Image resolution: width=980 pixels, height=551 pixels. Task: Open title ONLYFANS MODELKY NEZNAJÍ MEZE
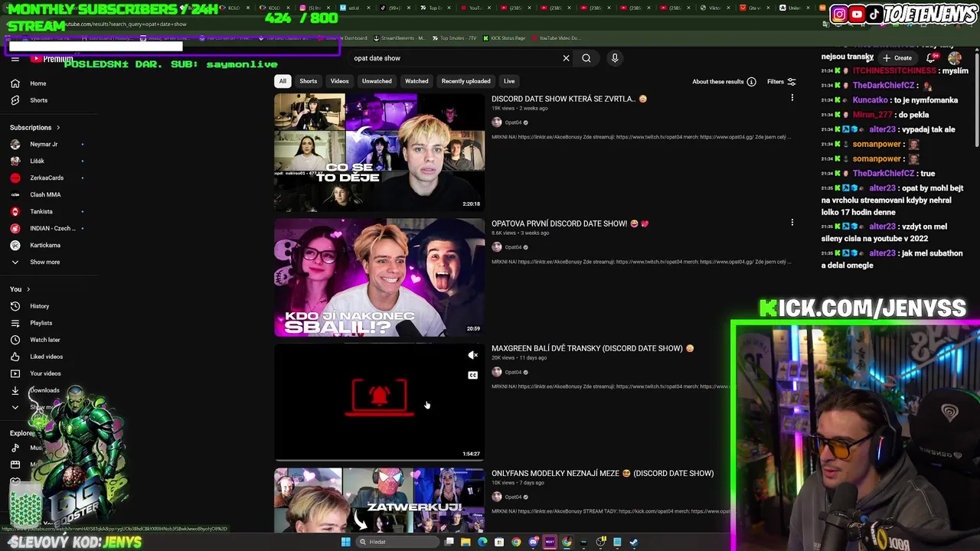tap(603, 473)
